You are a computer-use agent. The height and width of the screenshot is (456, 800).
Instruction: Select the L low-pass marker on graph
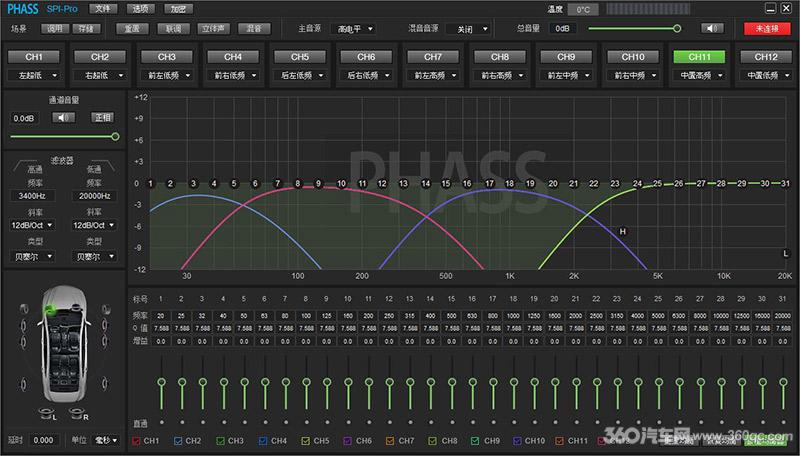[x=786, y=254]
